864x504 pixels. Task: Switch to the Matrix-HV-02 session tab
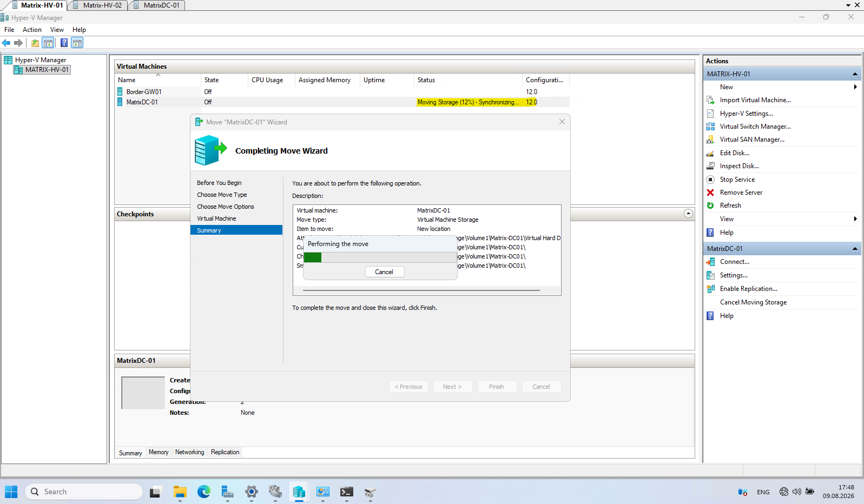click(98, 5)
